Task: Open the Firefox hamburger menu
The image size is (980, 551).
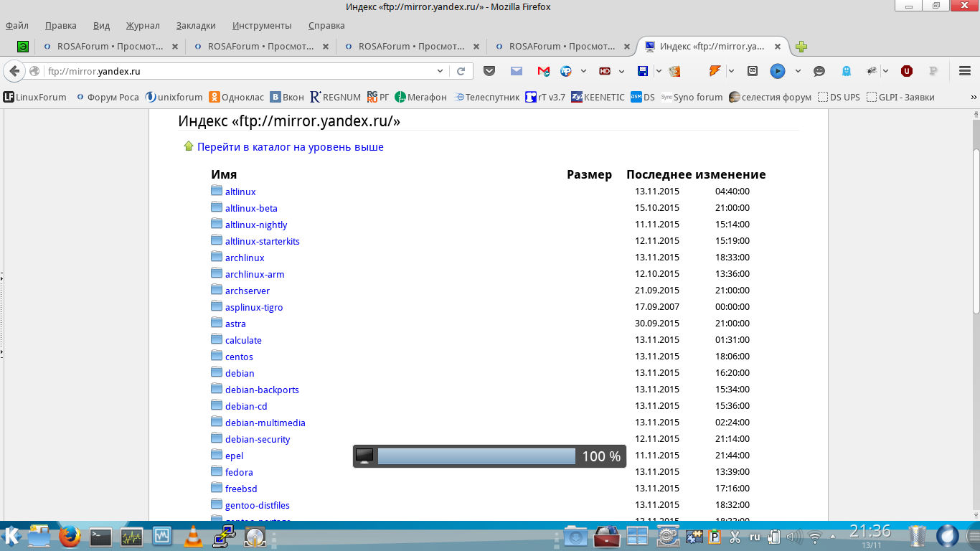Action: pyautogui.click(x=964, y=71)
